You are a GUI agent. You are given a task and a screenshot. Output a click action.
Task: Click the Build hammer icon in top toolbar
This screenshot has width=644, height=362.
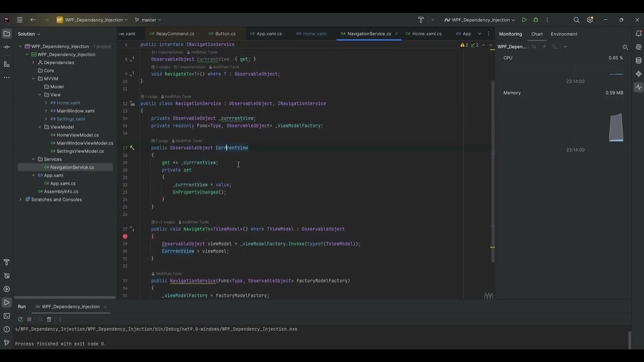click(x=421, y=20)
